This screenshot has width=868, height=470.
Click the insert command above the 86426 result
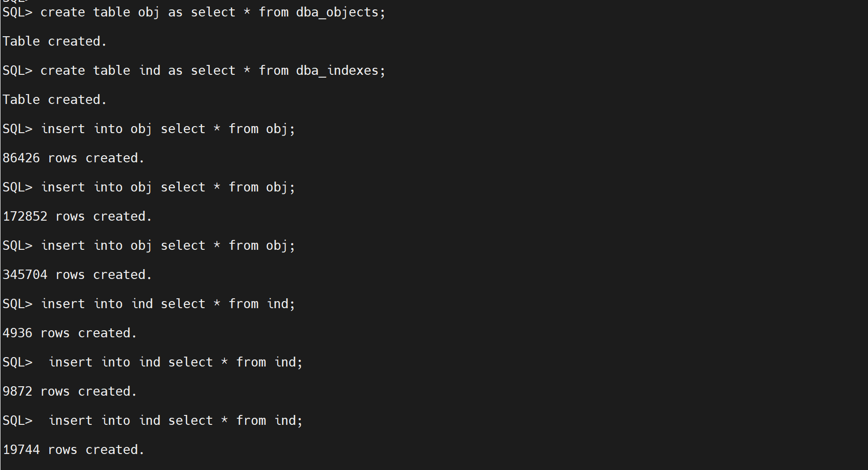click(x=167, y=129)
